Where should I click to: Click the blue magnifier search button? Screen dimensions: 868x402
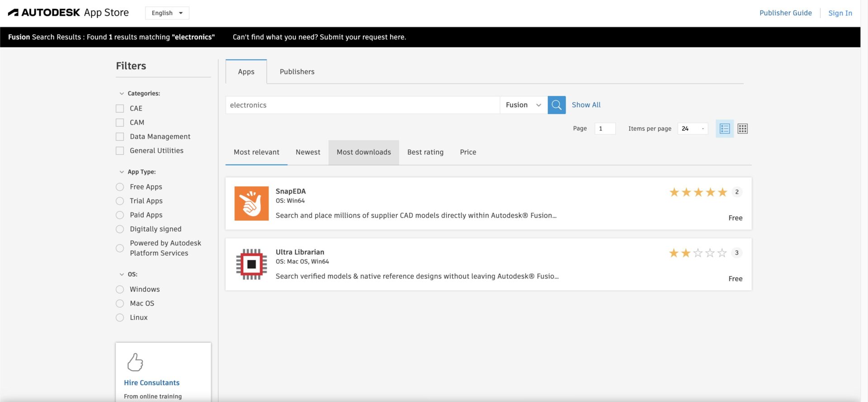coord(557,105)
